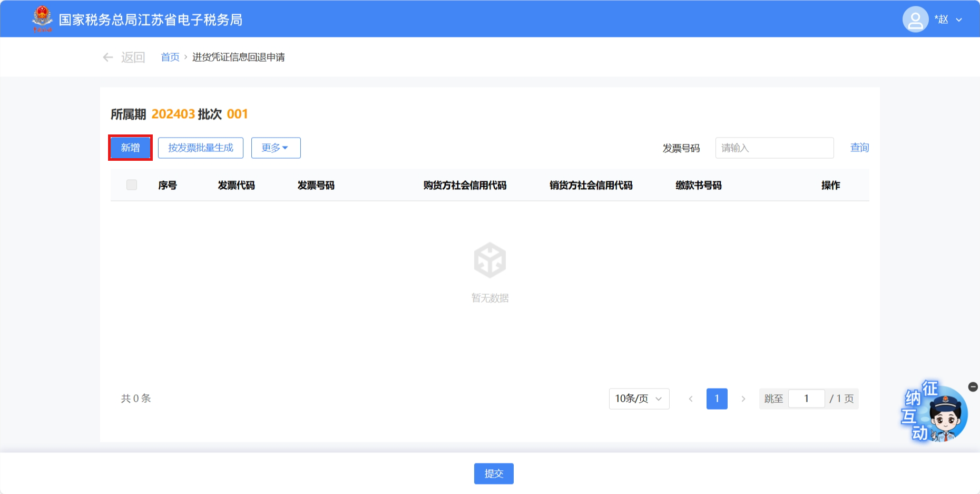Click 按发票批量生成 button
Image resolution: width=980 pixels, height=494 pixels.
click(x=200, y=148)
